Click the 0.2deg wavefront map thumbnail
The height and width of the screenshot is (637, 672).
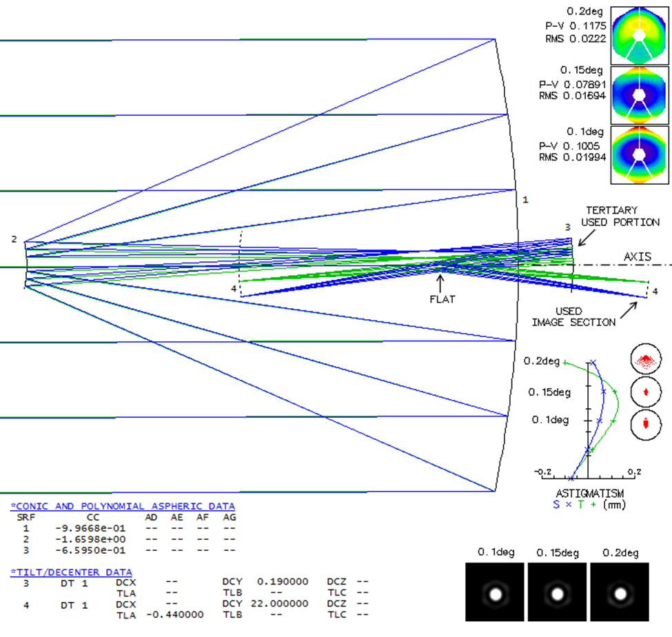coord(640,35)
